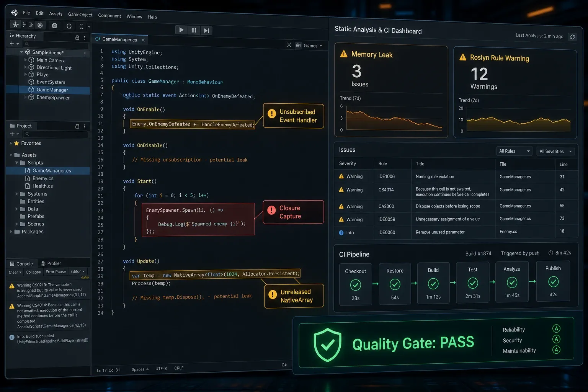Open the All Rules filter dropdown

click(514, 151)
